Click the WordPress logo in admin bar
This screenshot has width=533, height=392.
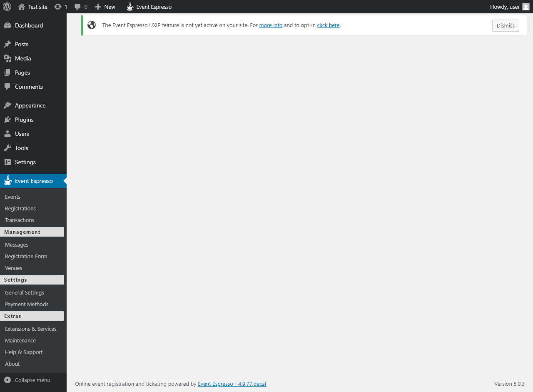(x=7, y=7)
